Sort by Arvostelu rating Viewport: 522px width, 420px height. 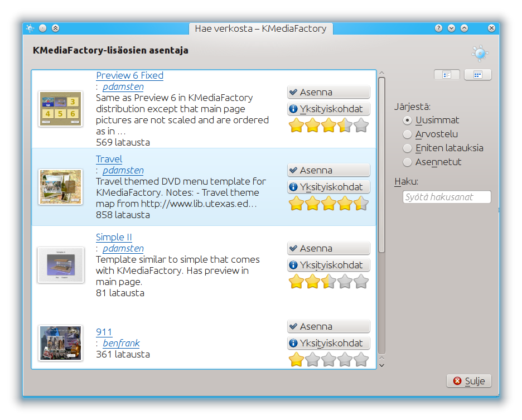407,134
